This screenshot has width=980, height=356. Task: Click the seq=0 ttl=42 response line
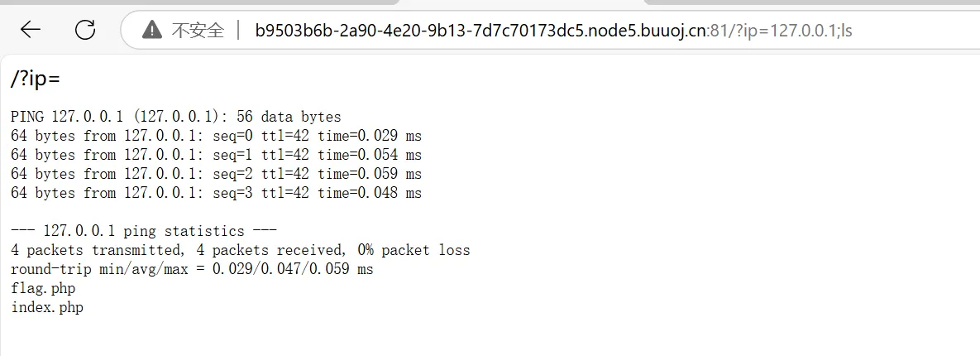point(216,136)
